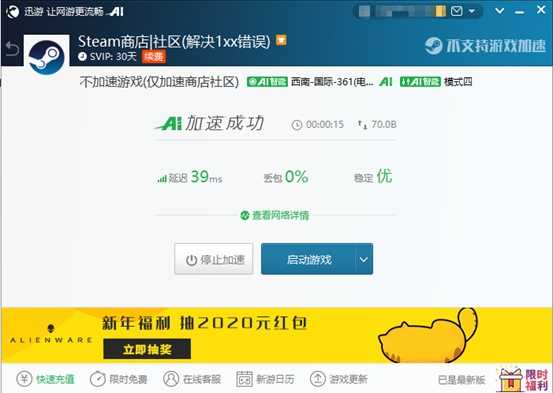553x393 pixels.
Task: Open the Alienware new year promotion banner
Action: 276,335
